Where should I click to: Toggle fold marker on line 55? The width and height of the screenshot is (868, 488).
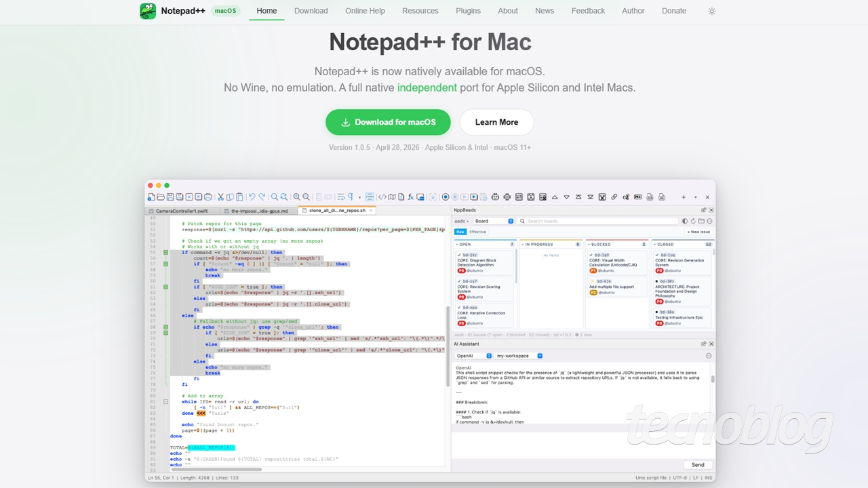pos(165,252)
